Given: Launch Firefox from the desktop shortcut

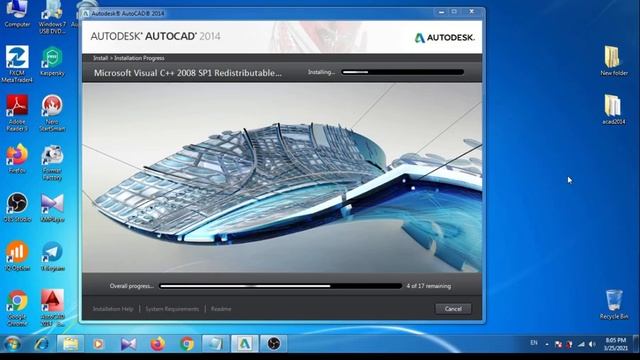Looking at the screenshot, I should tap(17, 159).
